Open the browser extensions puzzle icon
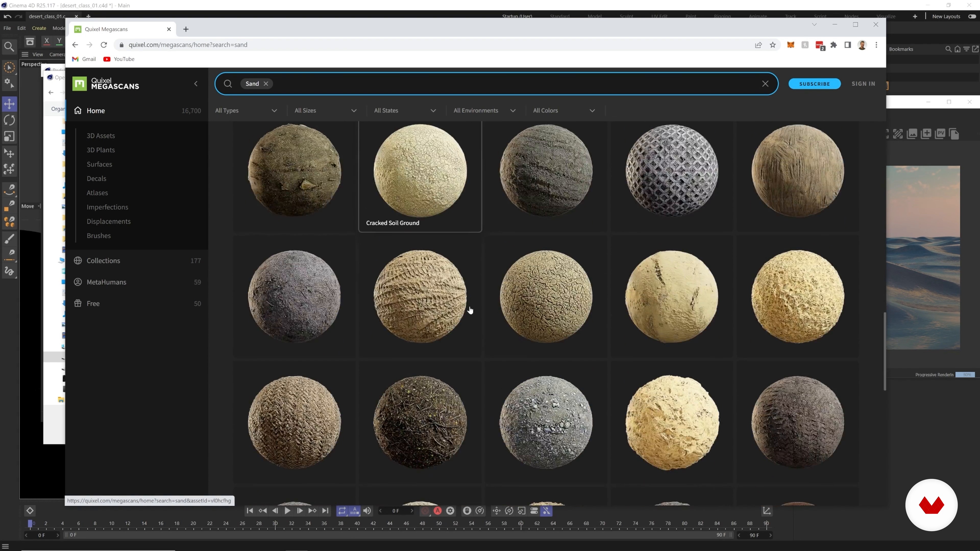The width and height of the screenshot is (980, 551). pos(834,45)
